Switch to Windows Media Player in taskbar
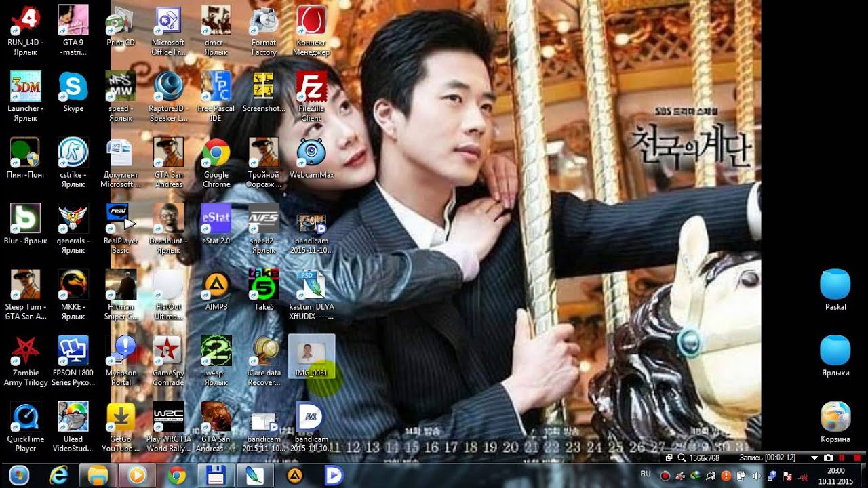The width and height of the screenshot is (868, 488). point(137,475)
